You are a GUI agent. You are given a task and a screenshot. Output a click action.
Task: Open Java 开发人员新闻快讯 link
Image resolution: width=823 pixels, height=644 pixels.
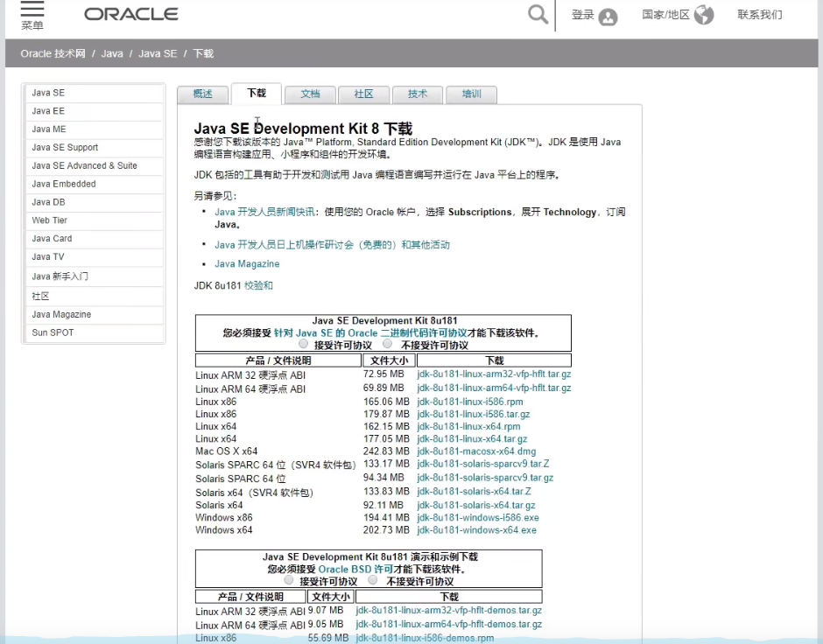point(265,212)
